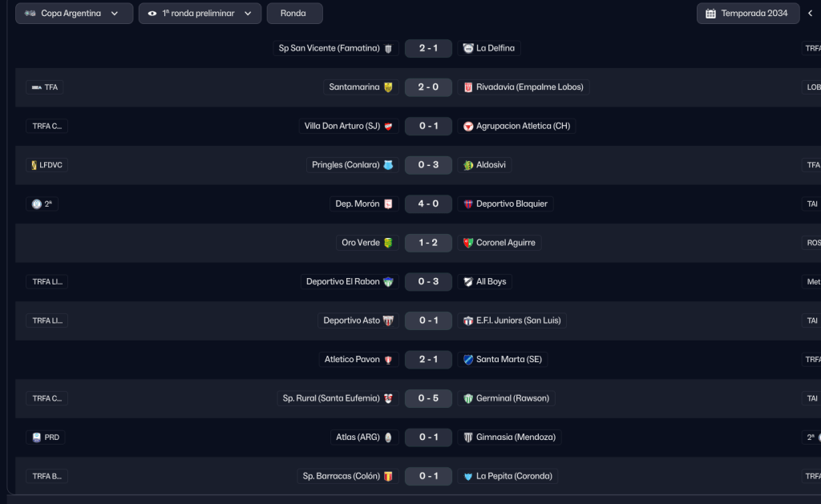Image resolution: width=821 pixels, height=504 pixels.
Task: Open Sp San Vicente (Famatina) team page
Action: point(329,48)
